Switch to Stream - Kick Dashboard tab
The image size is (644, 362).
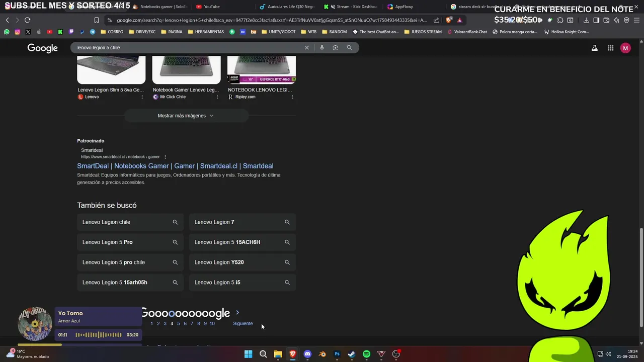[x=351, y=7]
